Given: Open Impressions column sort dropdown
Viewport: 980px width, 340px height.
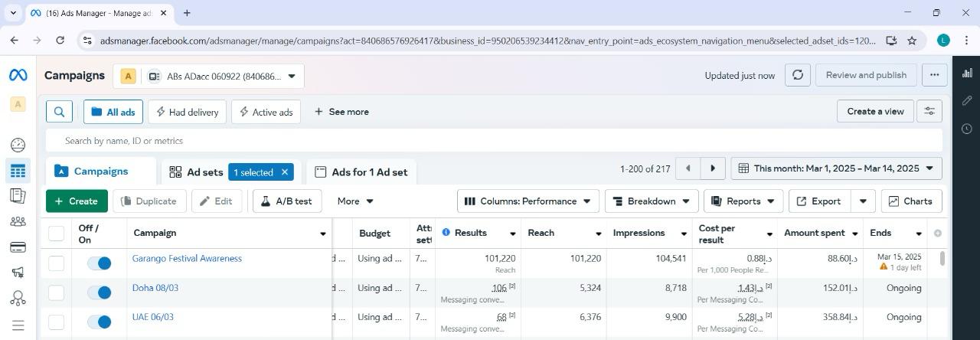Looking at the screenshot, I should (684, 233).
